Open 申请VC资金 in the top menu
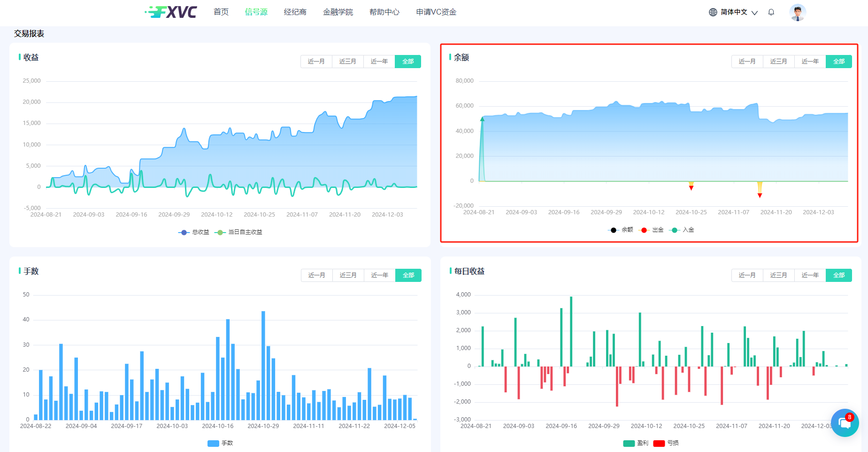The image size is (868, 452). click(x=436, y=12)
